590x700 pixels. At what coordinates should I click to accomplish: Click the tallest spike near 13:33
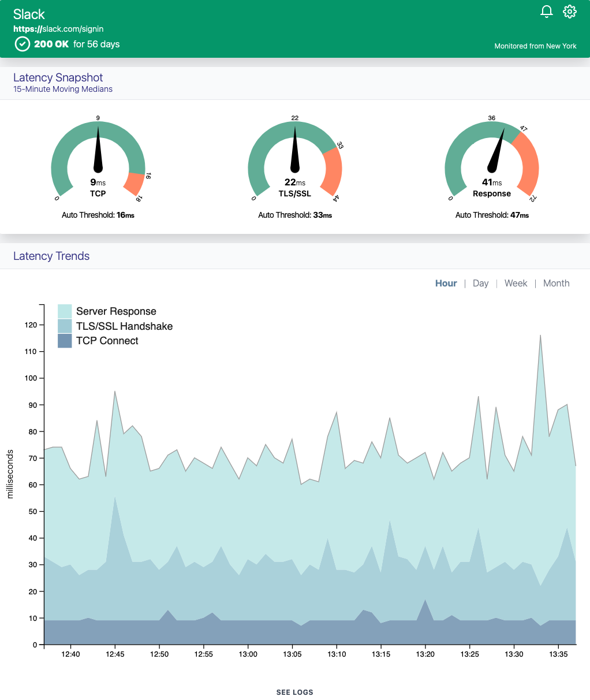pyautogui.click(x=540, y=336)
